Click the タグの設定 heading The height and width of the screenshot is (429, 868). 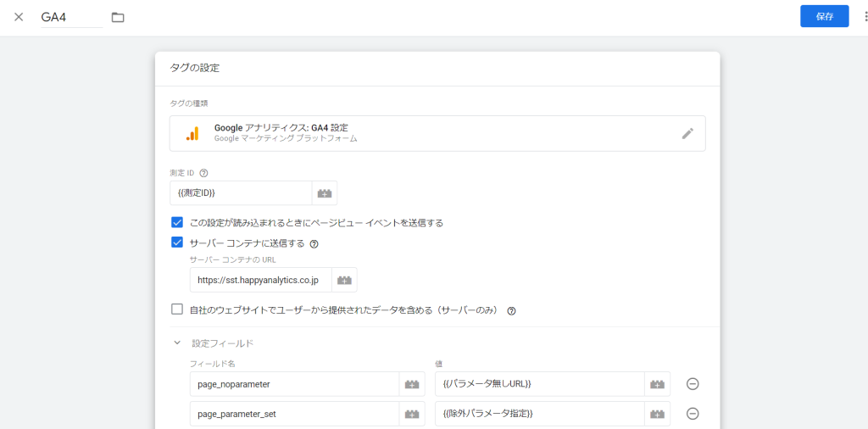(194, 69)
